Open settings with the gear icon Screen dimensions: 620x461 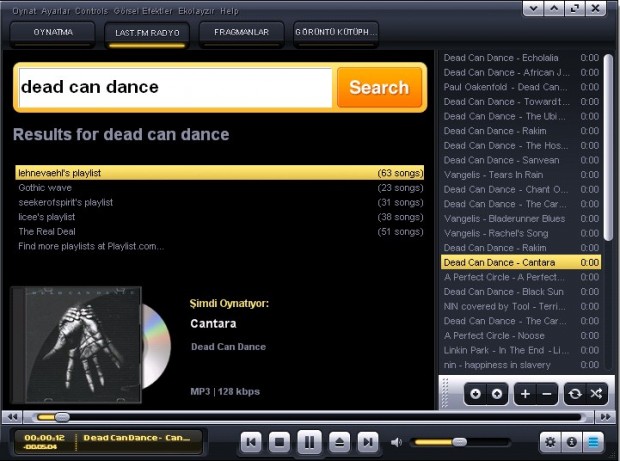tap(550, 442)
